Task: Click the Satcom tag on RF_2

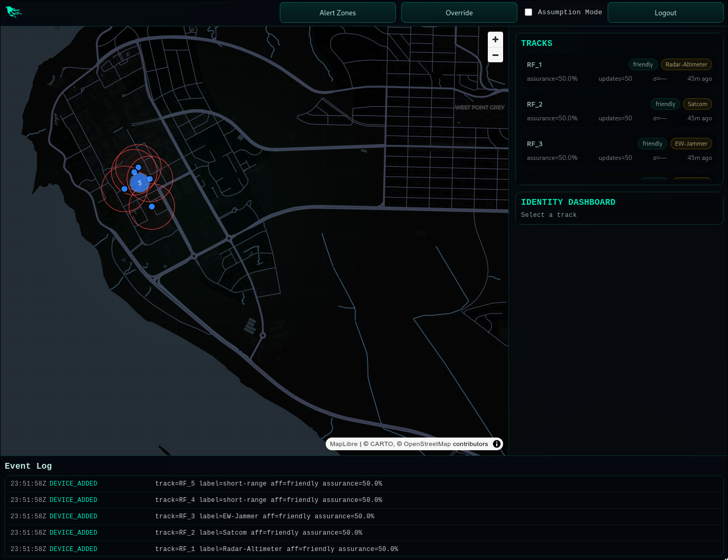Action: [697, 104]
